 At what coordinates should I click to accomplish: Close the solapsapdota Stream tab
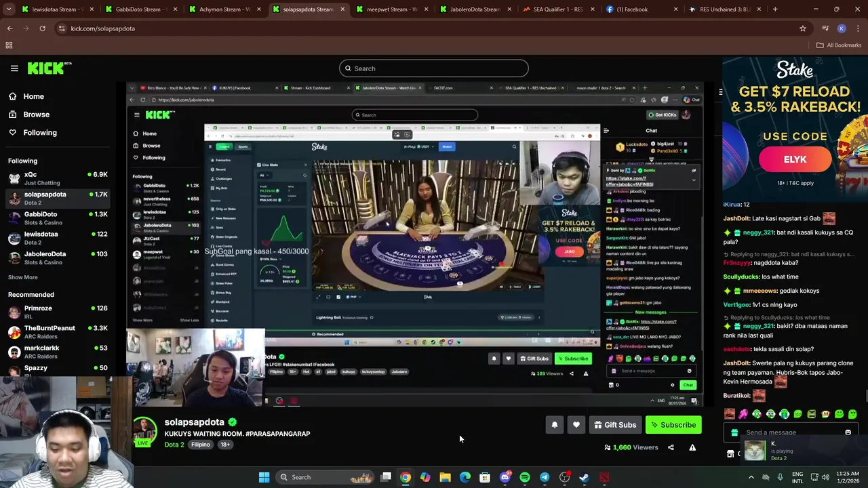pyautogui.click(x=342, y=9)
